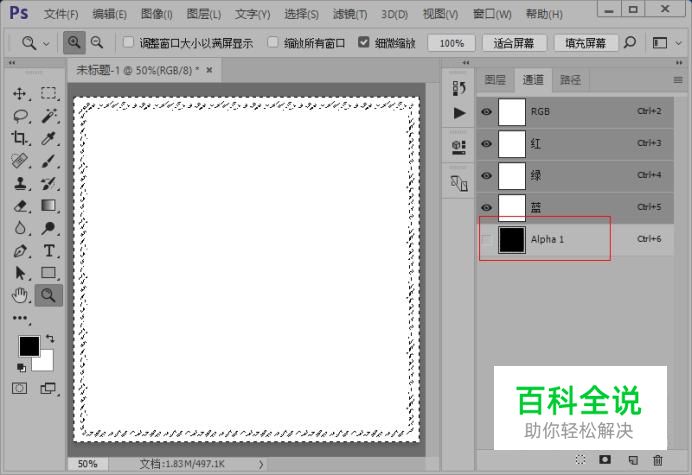Image resolution: width=692 pixels, height=475 pixels.
Task: Open the 选择(S) menu
Action: (301, 15)
